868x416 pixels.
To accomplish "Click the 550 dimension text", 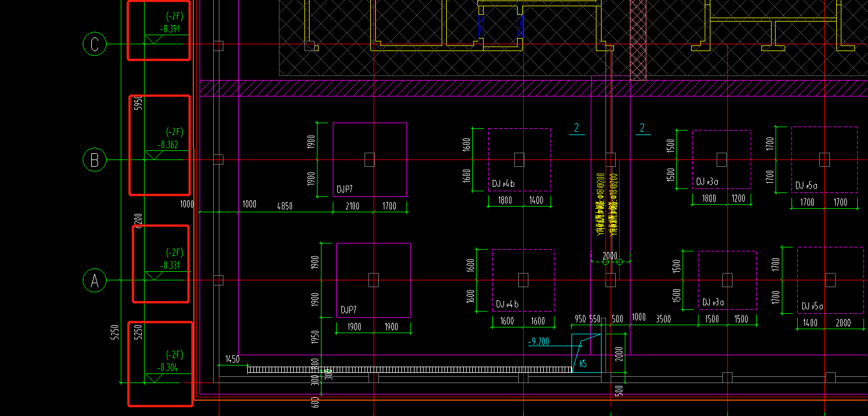I will 595,319.
